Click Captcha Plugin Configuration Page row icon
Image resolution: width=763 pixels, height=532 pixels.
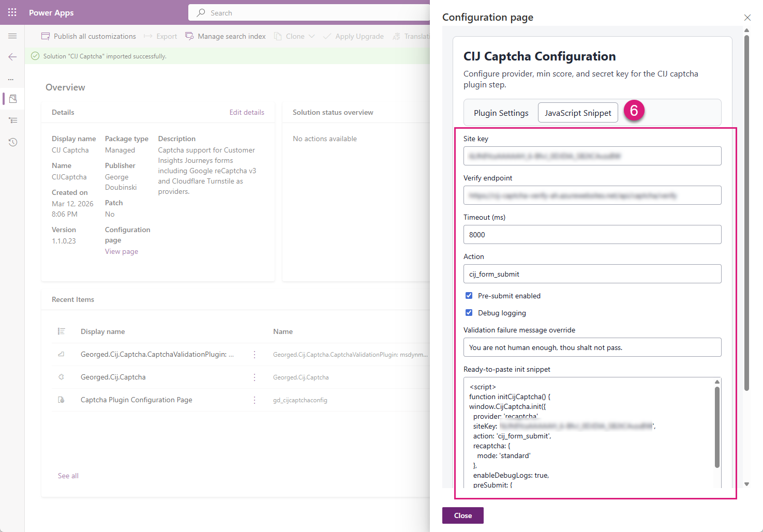pyautogui.click(x=61, y=400)
